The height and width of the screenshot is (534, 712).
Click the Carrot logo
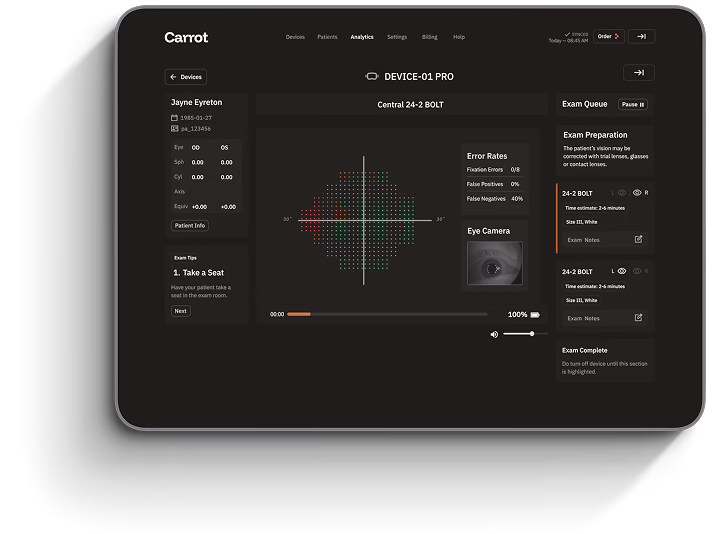[186, 37]
